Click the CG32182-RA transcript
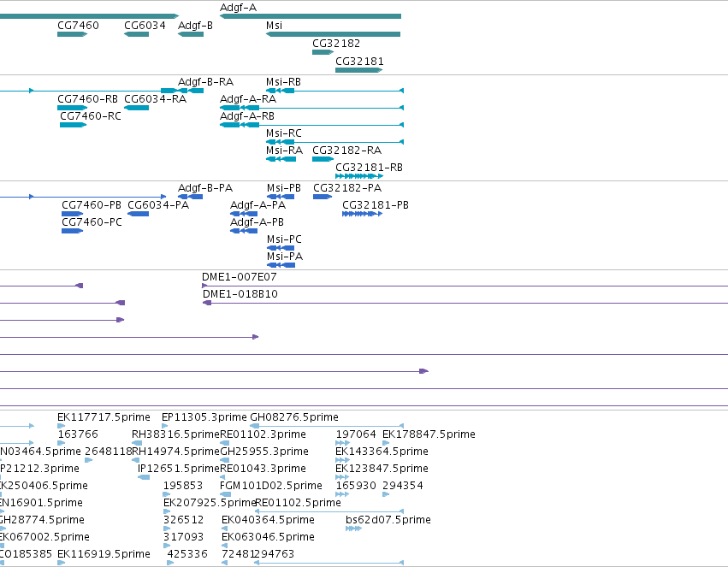The height and width of the screenshot is (567, 728). 323,159
